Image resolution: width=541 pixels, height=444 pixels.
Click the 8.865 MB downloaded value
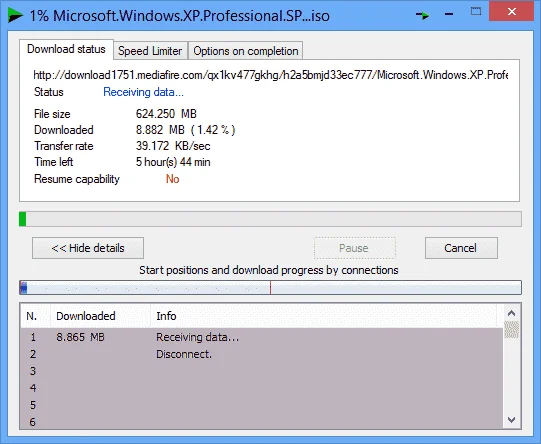(x=80, y=337)
